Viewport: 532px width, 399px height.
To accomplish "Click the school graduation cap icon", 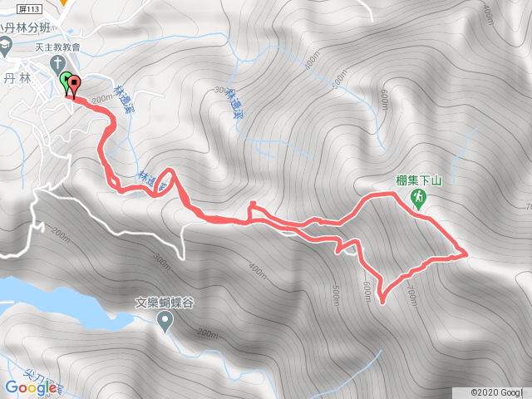I will (x=5, y=47).
